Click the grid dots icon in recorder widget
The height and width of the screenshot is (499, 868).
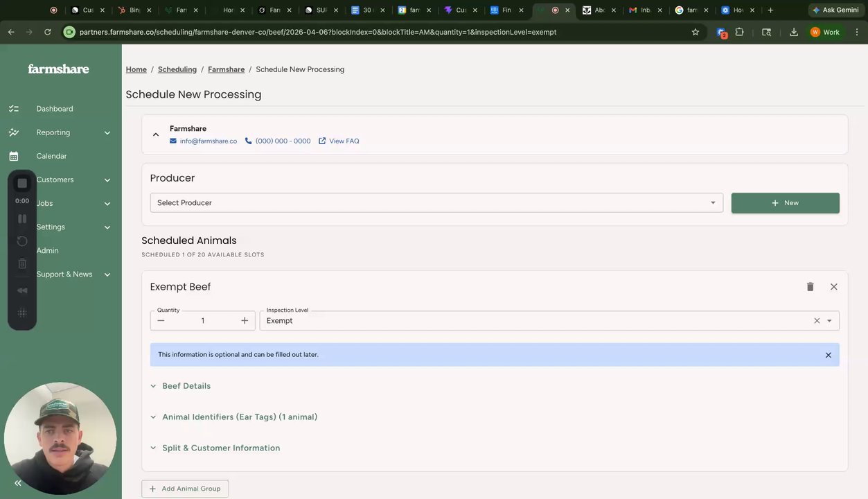click(22, 313)
